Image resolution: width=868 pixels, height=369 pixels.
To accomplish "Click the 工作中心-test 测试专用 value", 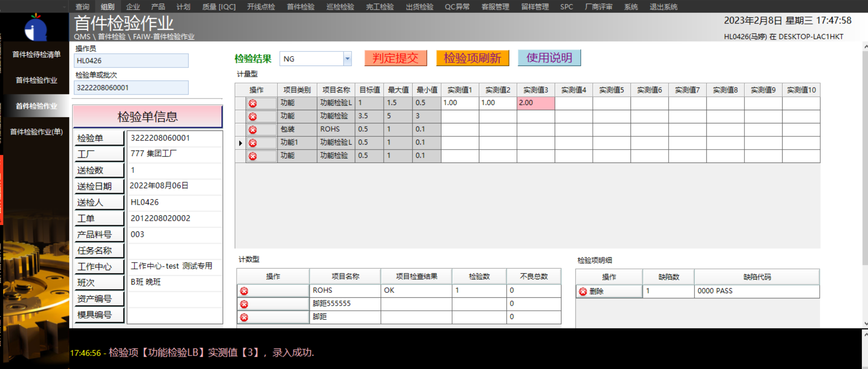I will pyautogui.click(x=171, y=266).
